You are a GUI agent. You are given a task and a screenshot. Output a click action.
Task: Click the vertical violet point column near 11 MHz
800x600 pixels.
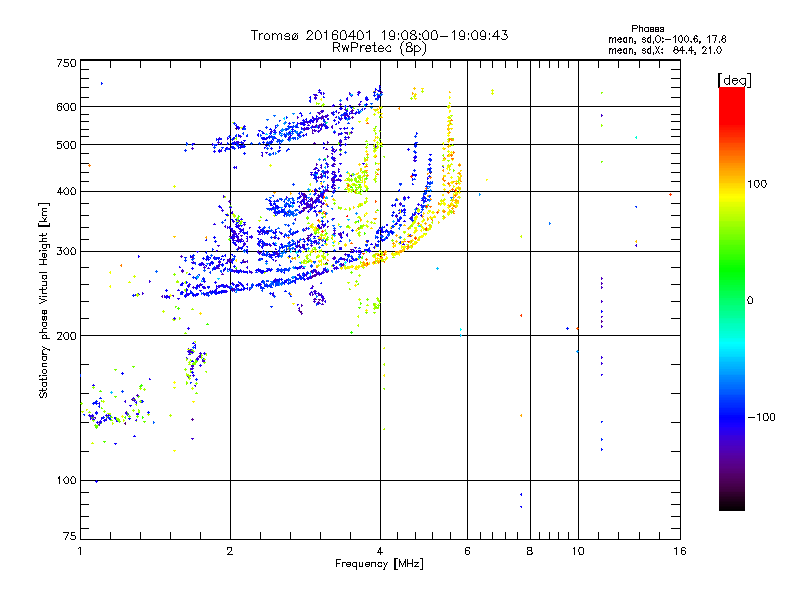(x=602, y=303)
